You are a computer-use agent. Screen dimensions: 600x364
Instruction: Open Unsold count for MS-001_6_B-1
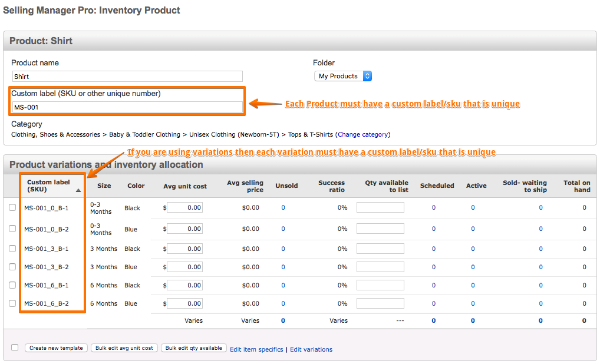pyautogui.click(x=283, y=285)
